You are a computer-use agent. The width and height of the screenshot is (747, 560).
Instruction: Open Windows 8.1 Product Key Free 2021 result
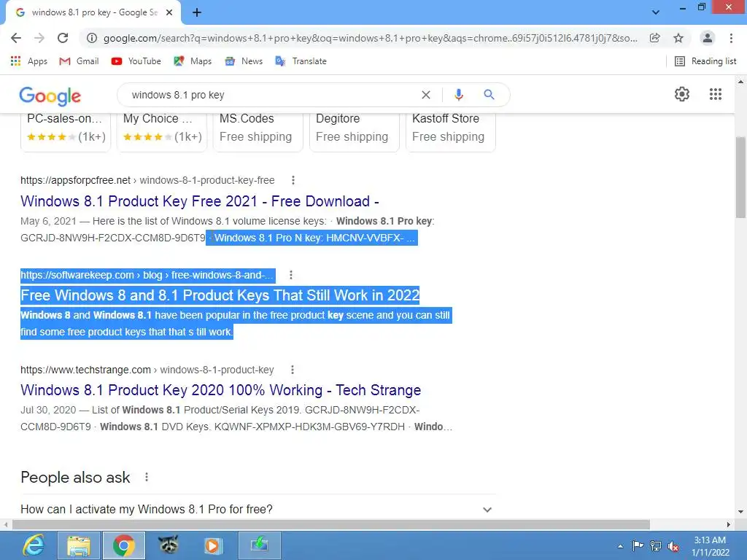tap(200, 201)
